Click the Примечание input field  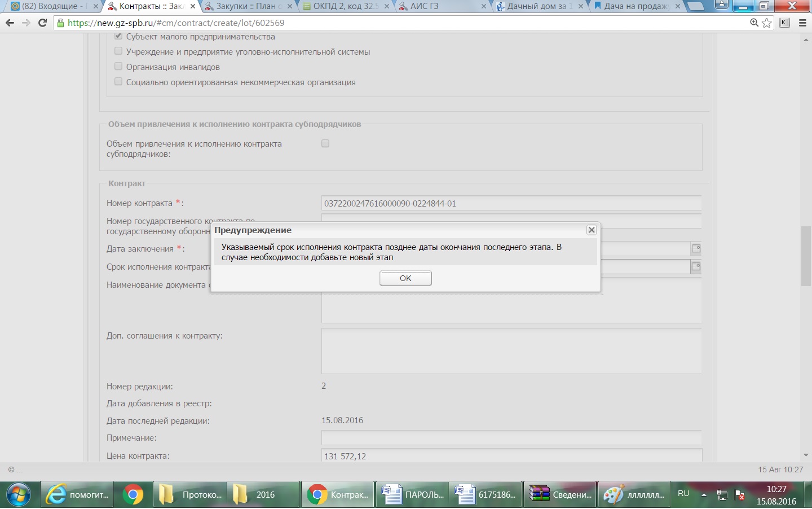[511, 438]
